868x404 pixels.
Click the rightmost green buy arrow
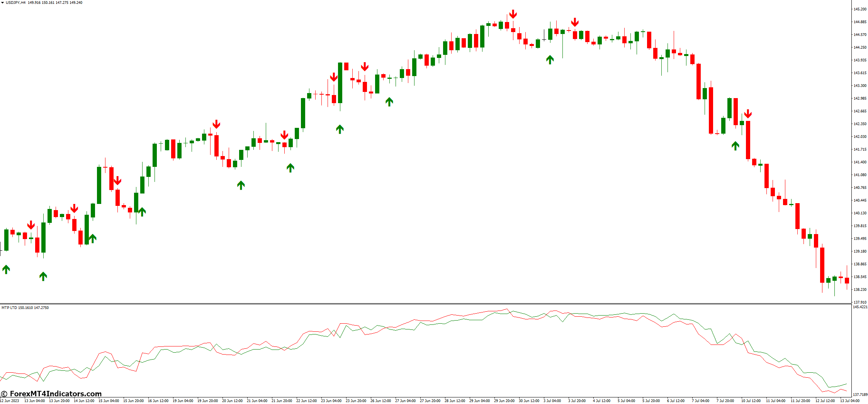[736, 146]
